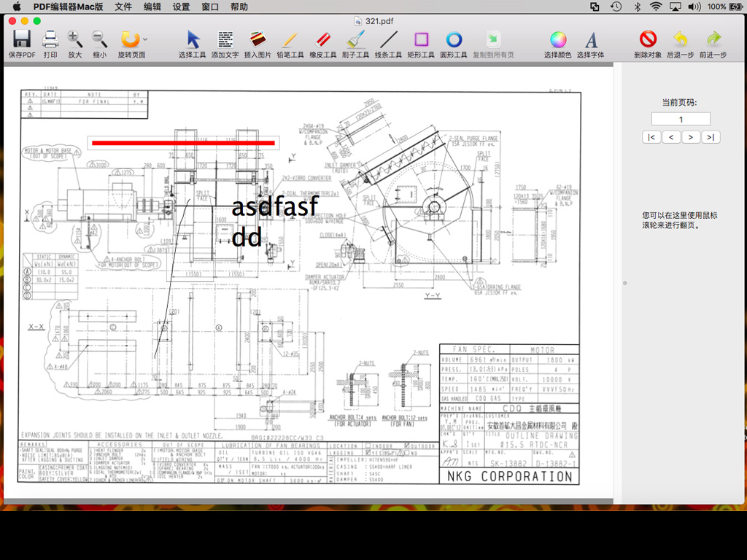Select the Pencil tool (铅笔工具)
This screenshot has width=747, height=560.
(x=290, y=39)
